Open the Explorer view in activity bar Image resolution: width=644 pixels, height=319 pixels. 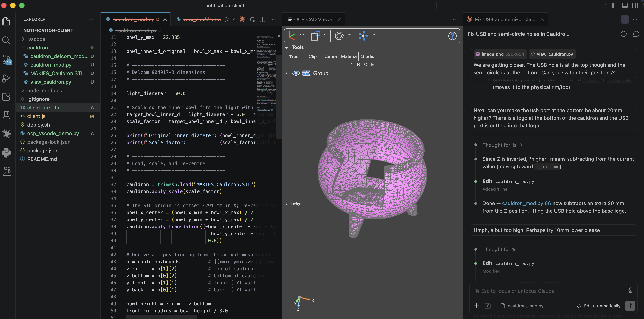click(x=6, y=22)
